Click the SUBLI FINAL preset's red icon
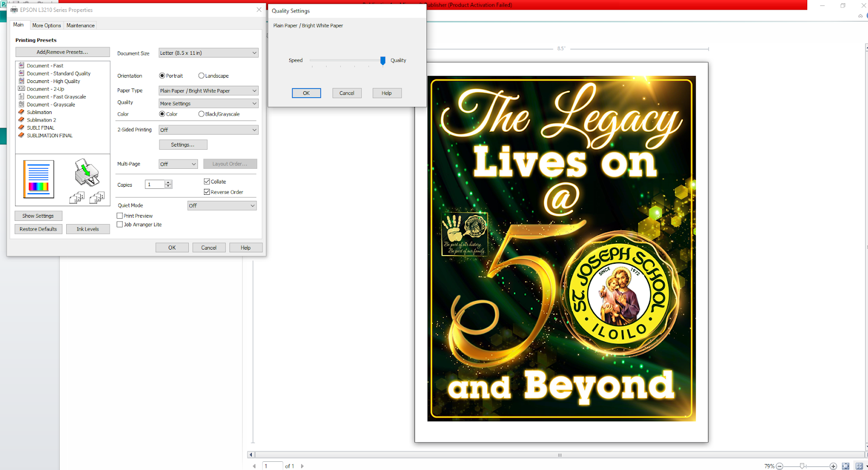This screenshot has width=868, height=470. pyautogui.click(x=21, y=128)
